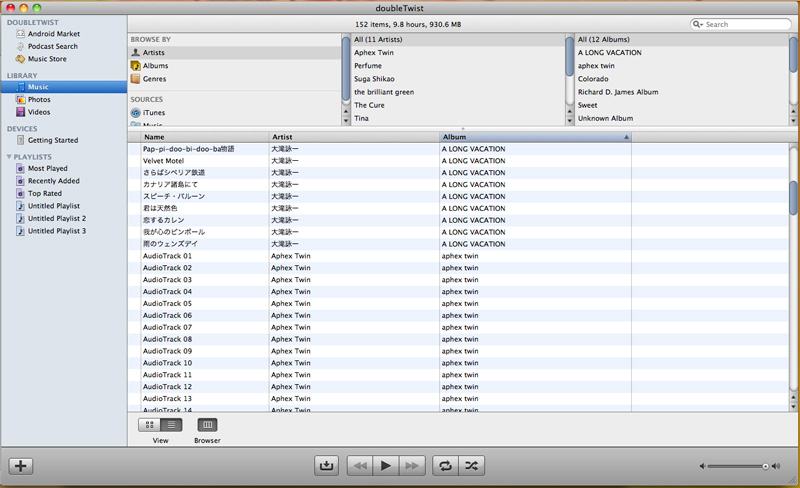The image size is (800, 488).
Task: Collapse the Playlists section
Action: coord(9,157)
